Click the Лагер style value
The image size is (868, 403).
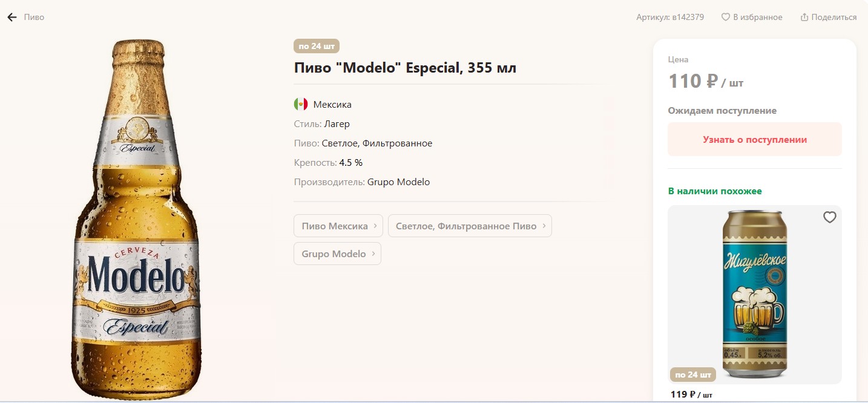point(337,123)
